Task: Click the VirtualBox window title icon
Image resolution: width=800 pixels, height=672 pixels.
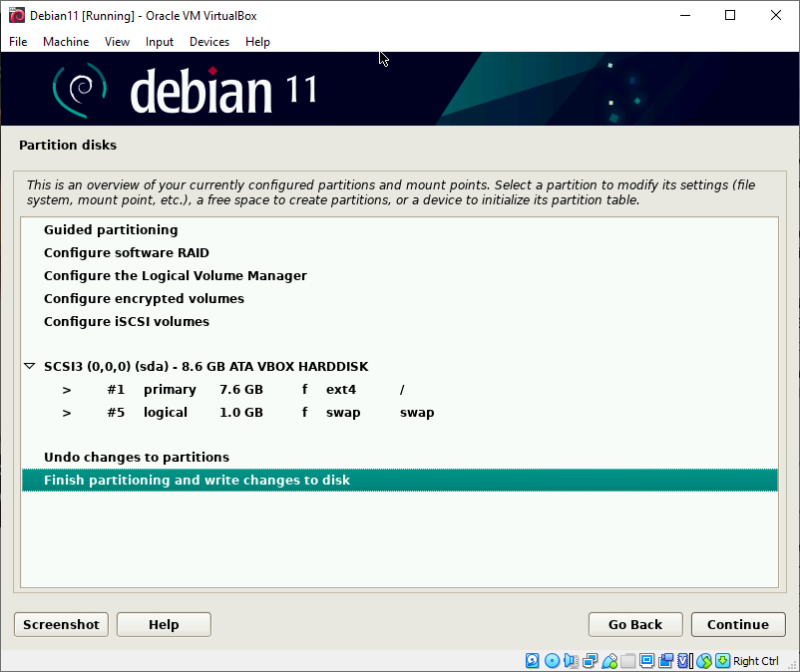Action: (x=17, y=15)
